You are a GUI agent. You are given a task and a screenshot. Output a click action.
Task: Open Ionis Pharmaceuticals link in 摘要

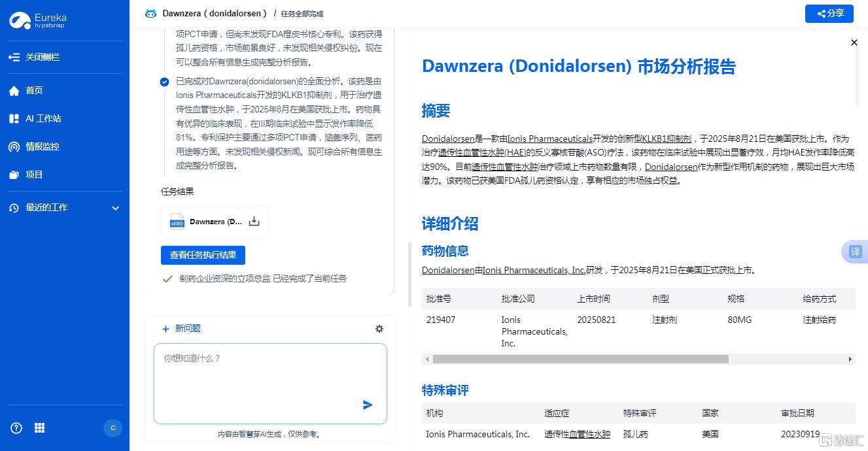(x=550, y=139)
